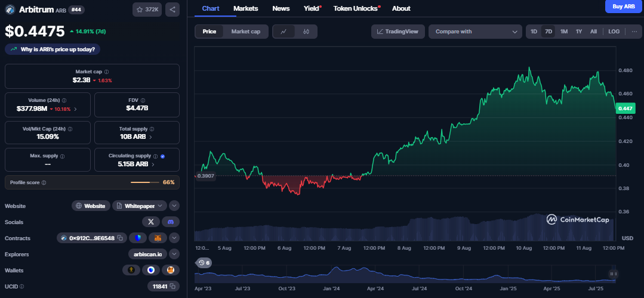This screenshot has height=298, width=644.
Task: Click FDV info icon
Action: pyautogui.click(x=143, y=101)
